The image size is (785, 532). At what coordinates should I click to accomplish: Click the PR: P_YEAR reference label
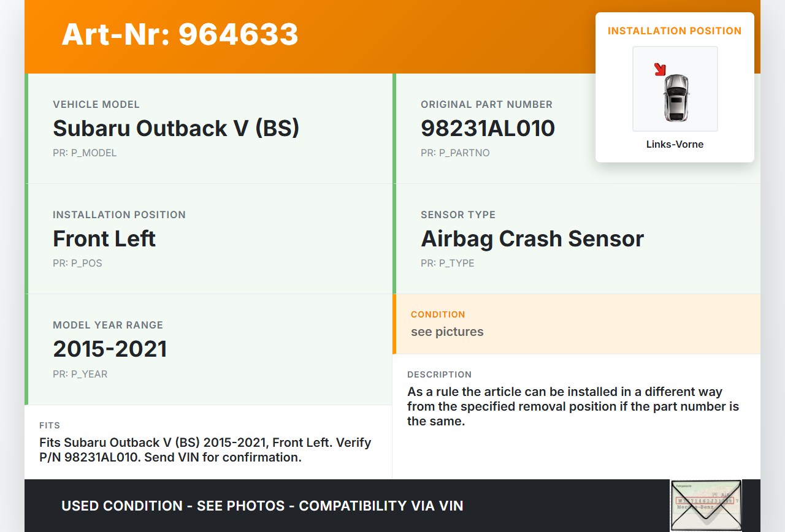pos(80,374)
